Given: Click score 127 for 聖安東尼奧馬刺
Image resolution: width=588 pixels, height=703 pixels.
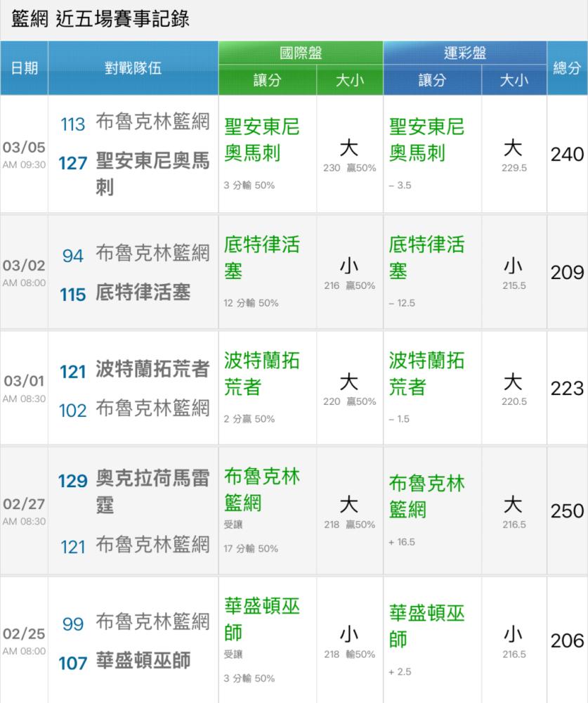Looking at the screenshot, I should [x=72, y=163].
